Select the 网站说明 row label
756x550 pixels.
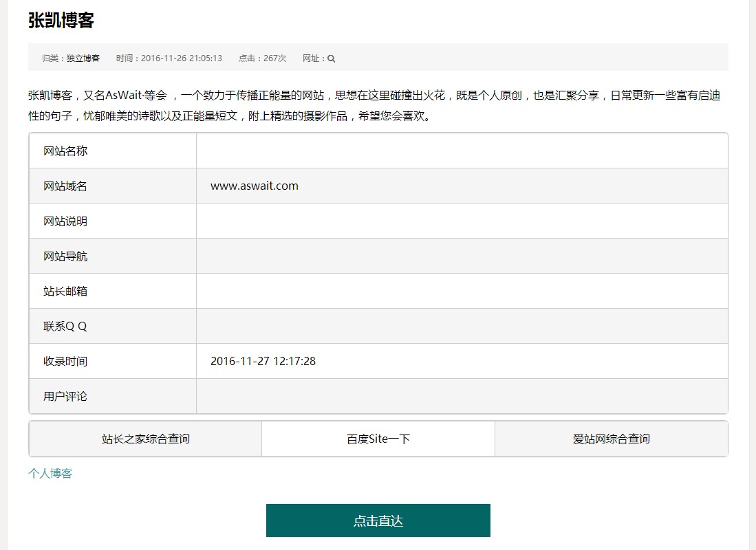point(65,221)
